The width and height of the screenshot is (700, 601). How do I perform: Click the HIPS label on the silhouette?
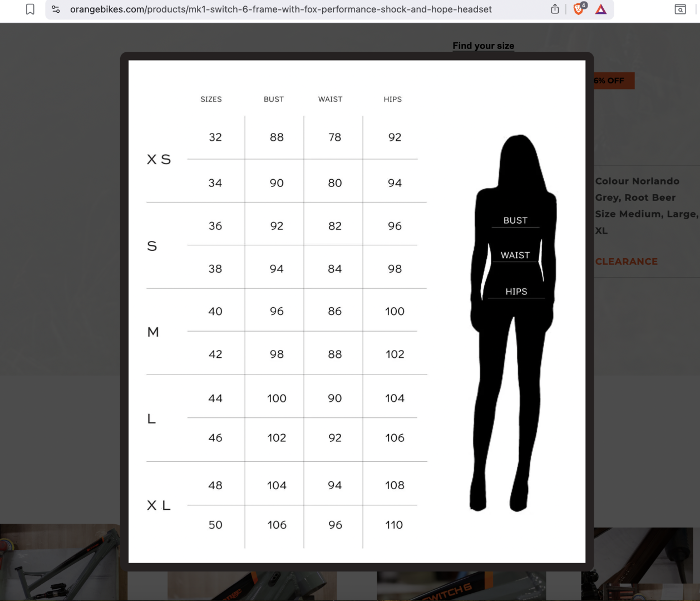(516, 292)
